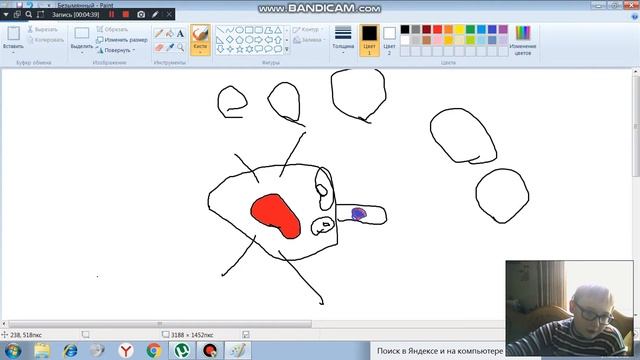Select the Pencil tool
Viewport: 640px width, 360px height.
coord(159,33)
